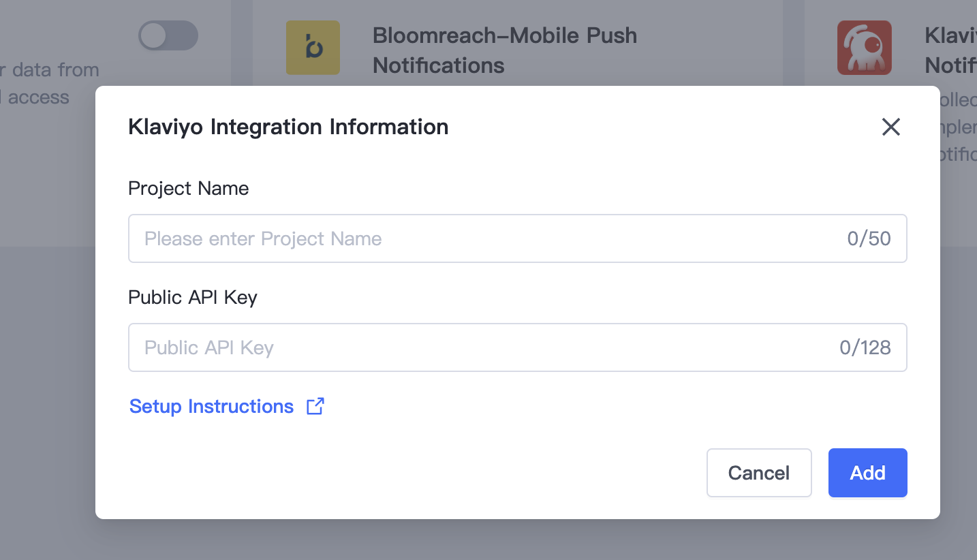The image size is (977, 560).
Task: Click the external-link icon beside Setup Instructions
Action: coord(315,406)
